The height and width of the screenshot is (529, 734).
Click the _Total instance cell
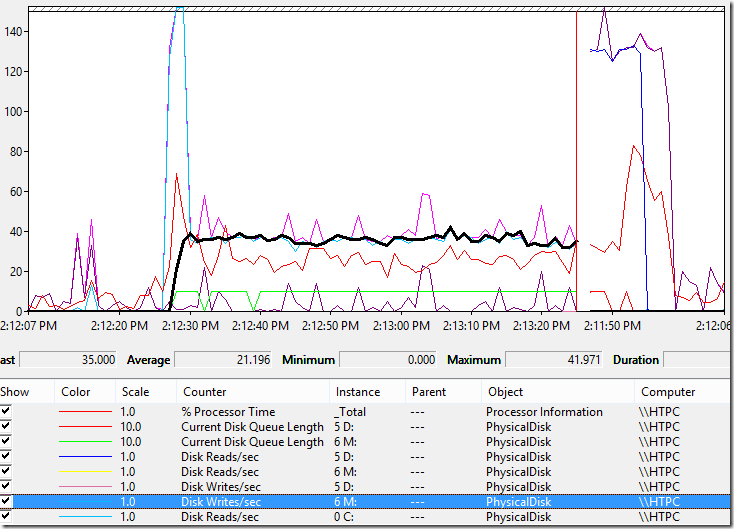click(350, 411)
